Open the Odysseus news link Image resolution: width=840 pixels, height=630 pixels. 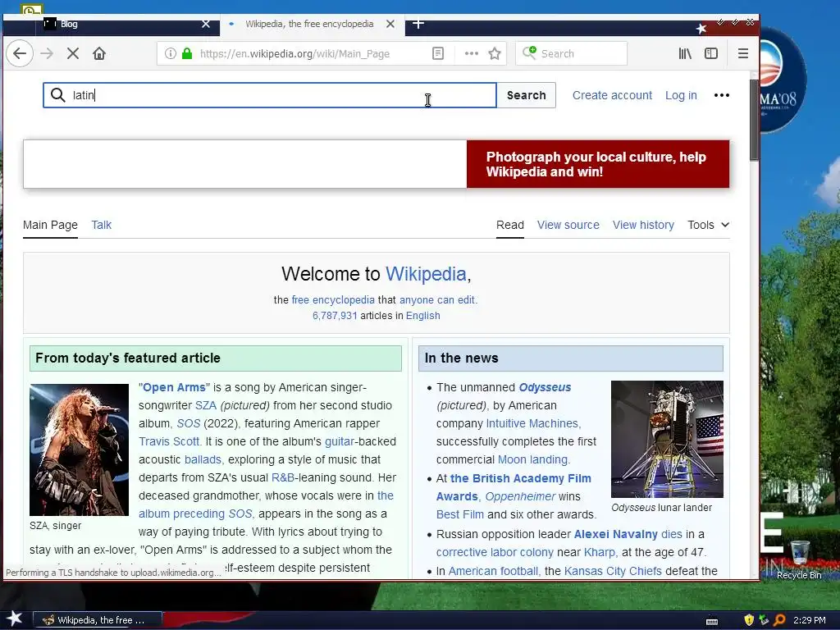(545, 387)
